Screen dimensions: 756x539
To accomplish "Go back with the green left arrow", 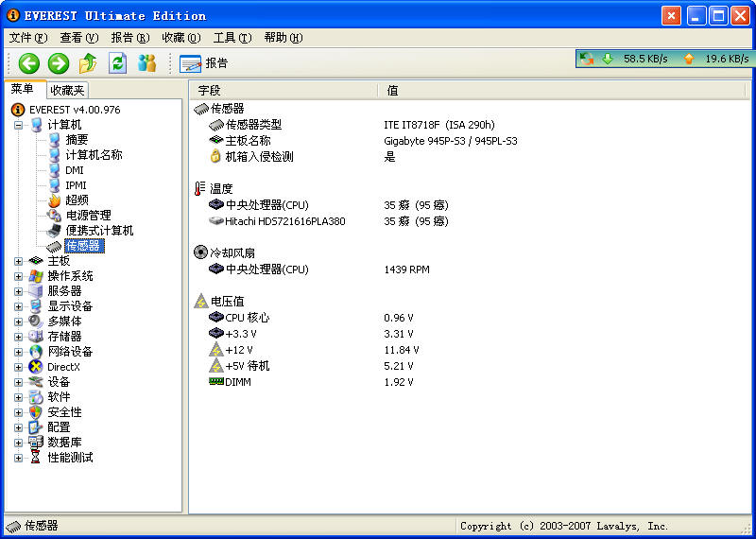I will (29, 63).
